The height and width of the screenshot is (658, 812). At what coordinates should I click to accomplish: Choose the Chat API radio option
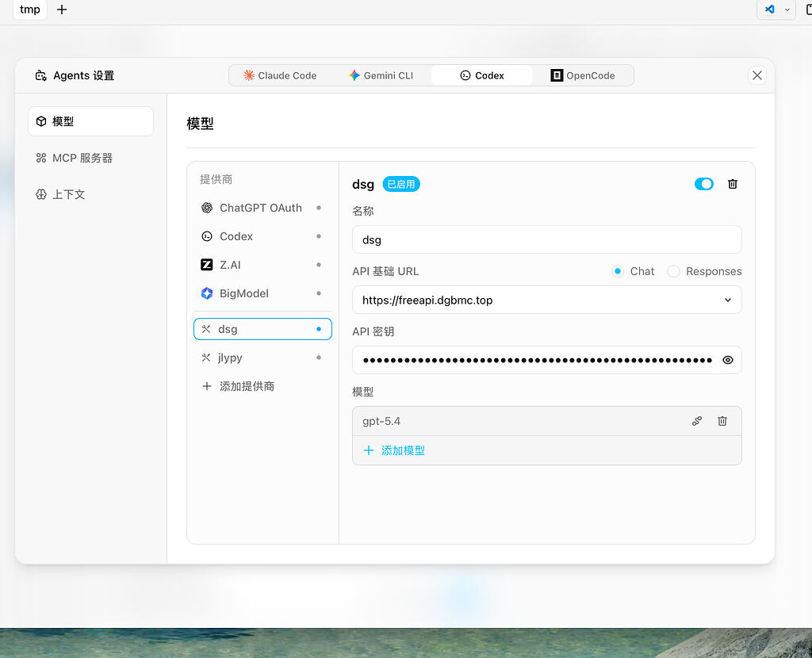coord(617,271)
